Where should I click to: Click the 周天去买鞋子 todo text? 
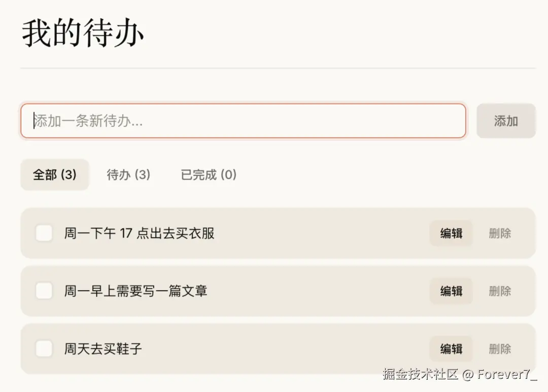(102, 349)
